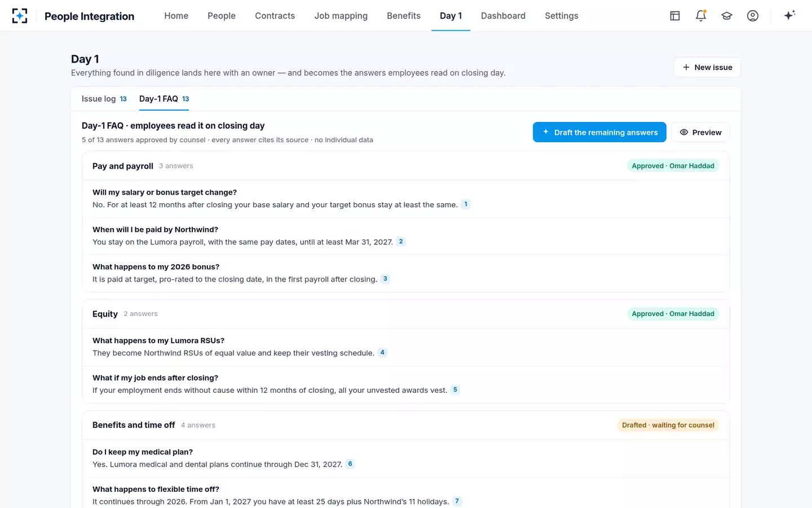Open the Settings nav item

[x=562, y=16]
